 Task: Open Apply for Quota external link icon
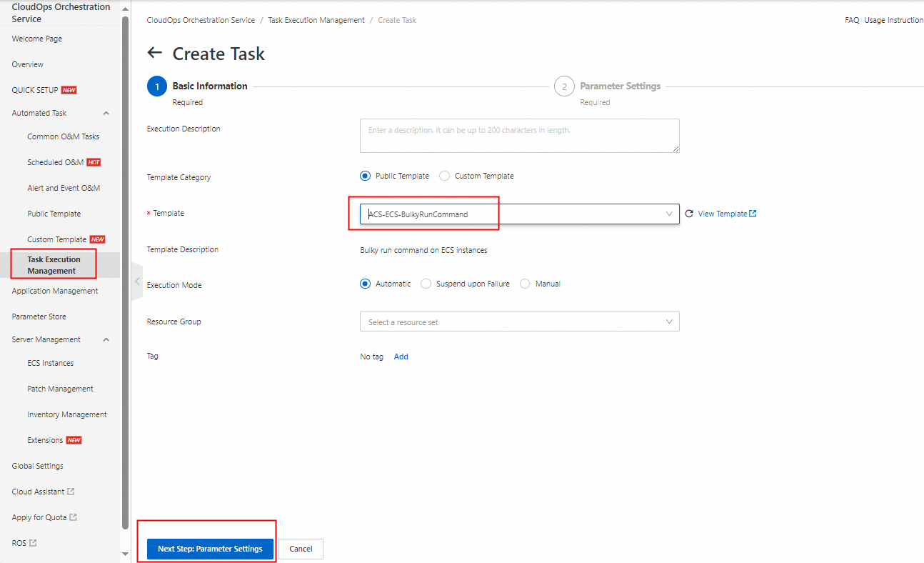pyautogui.click(x=73, y=517)
